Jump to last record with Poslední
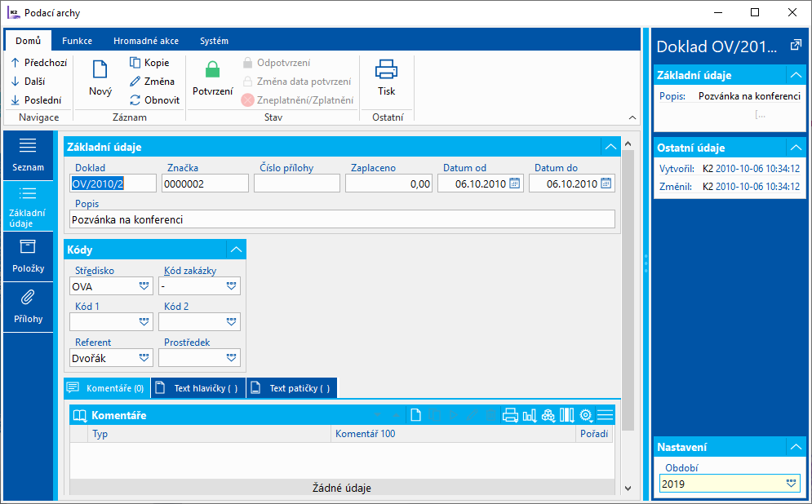Screen dimensions: 812x504 (36, 99)
